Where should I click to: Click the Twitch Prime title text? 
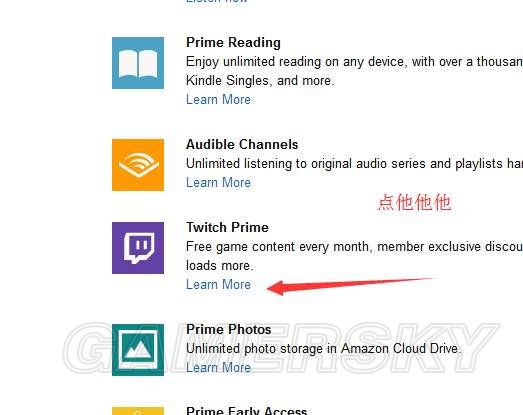(227, 228)
